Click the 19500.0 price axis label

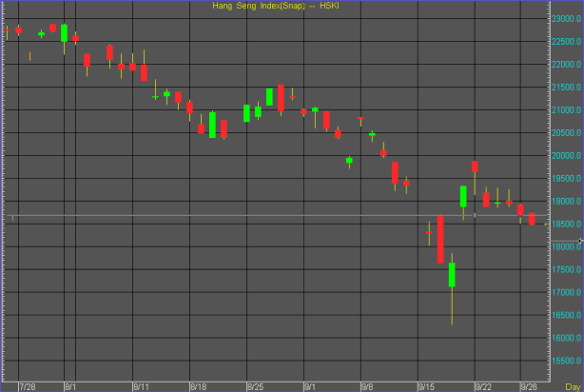click(x=566, y=179)
